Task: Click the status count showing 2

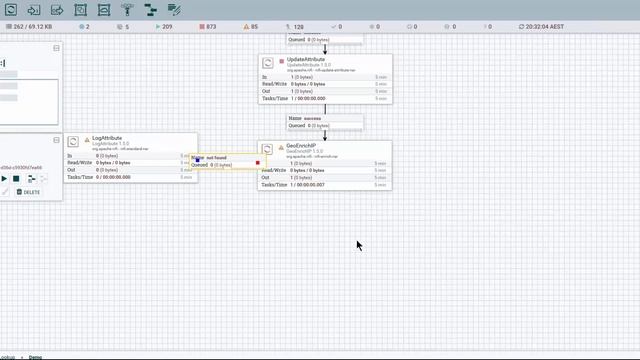Action: point(84,27)
